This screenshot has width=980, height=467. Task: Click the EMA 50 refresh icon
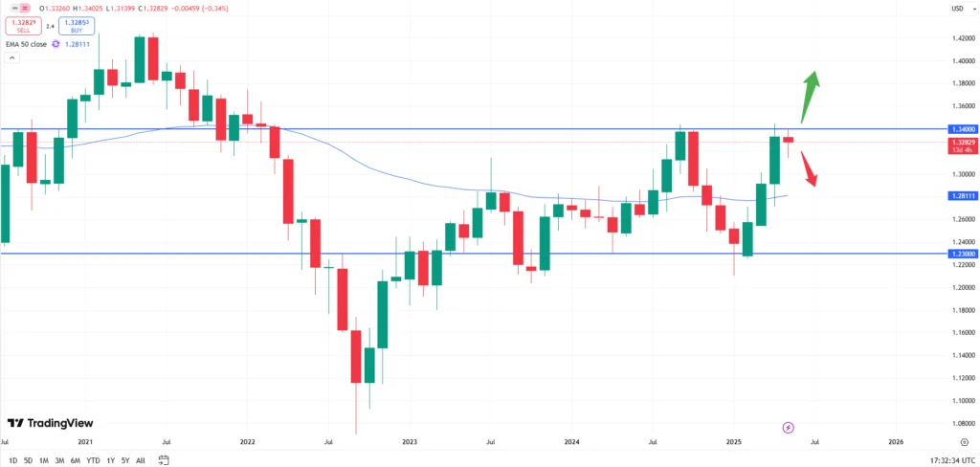click(x=56, y=43)
